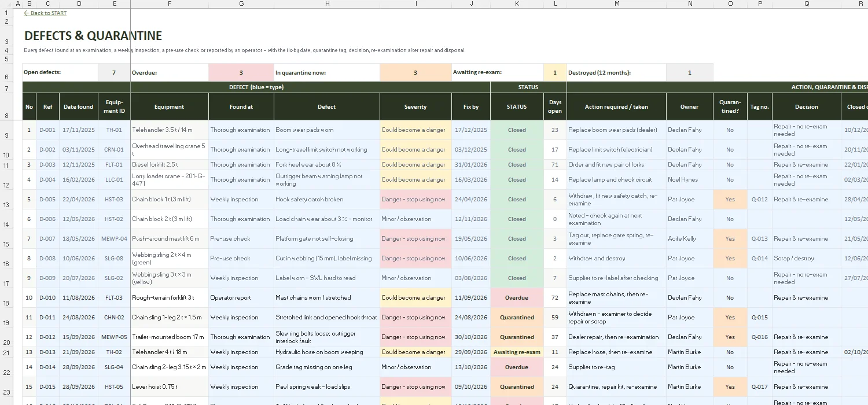Select Danger – stop using now for D-015

pos(415,387)
